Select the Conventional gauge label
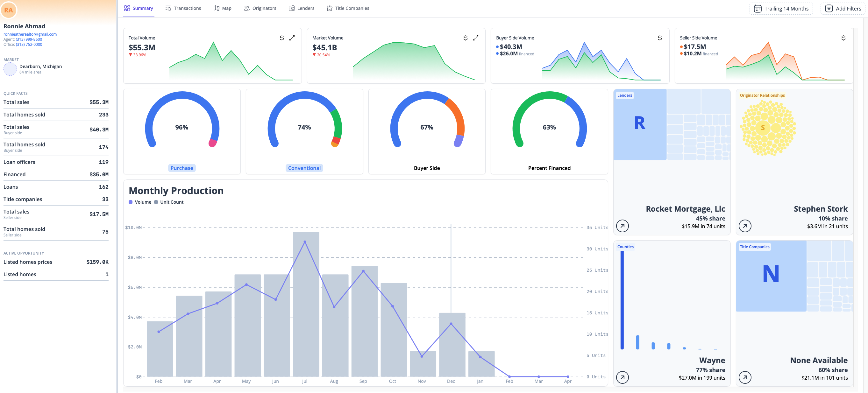The height and width of the screenshot is (393, 868). point(304,168)
